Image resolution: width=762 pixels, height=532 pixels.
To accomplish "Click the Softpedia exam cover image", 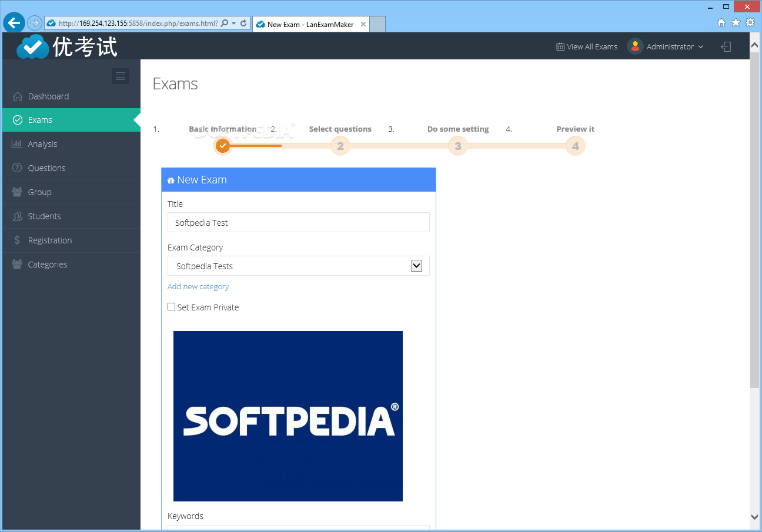I will (288, 416).
